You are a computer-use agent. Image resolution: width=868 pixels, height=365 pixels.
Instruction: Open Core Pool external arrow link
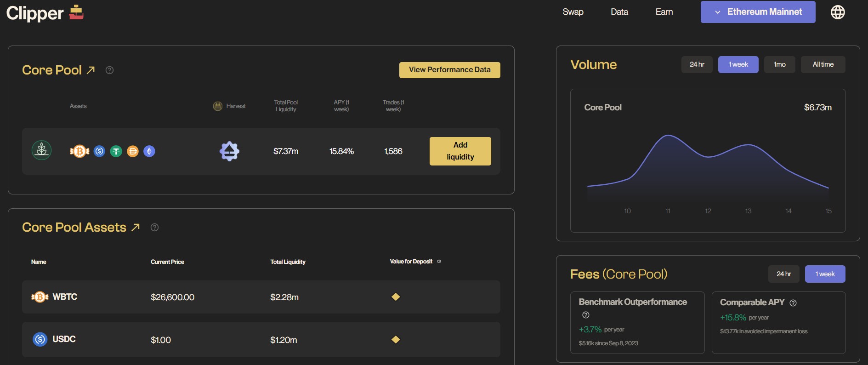[x=91, y=70]
